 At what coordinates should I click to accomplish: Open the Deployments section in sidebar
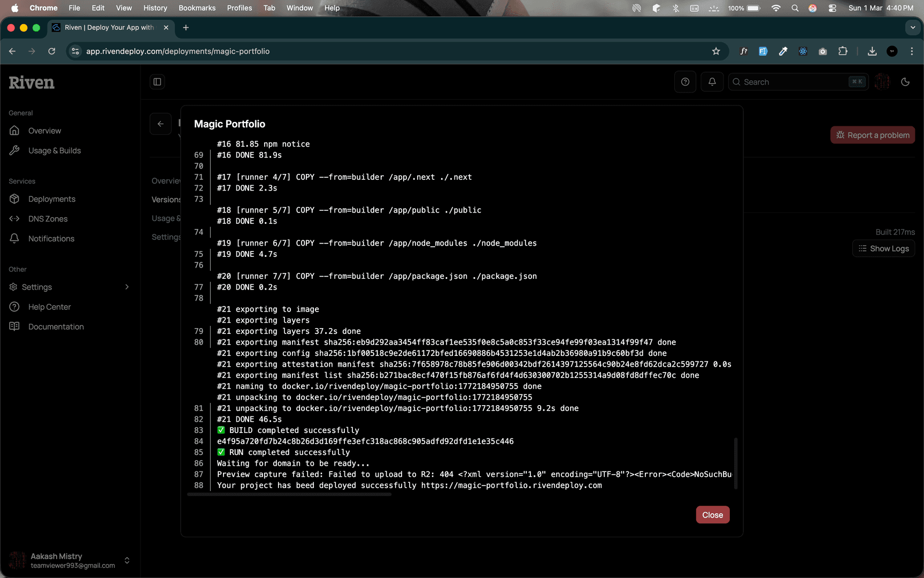pyautogui.click(x=51, y=199)
